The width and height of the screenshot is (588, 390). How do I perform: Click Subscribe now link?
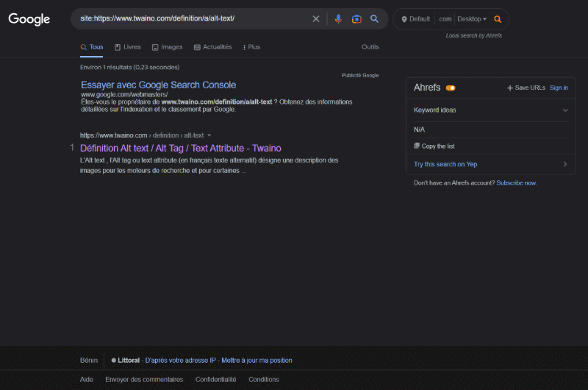click(516, 182)
